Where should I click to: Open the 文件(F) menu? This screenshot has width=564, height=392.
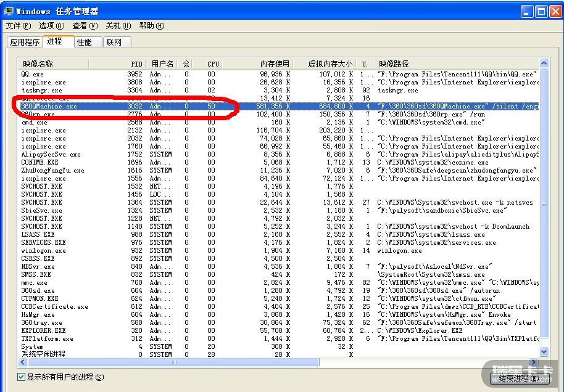pos(19,26)
